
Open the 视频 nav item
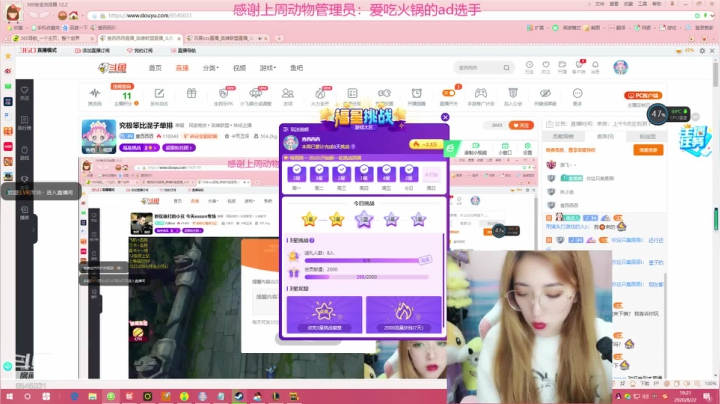click(x=239, y=67)
